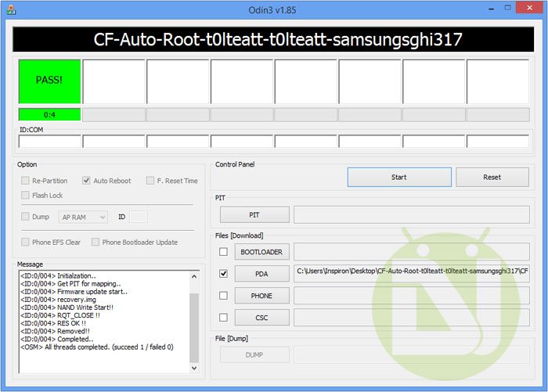Tick the Dump checkbox
This screenshot has height=392, width=548.
(25, 217)
